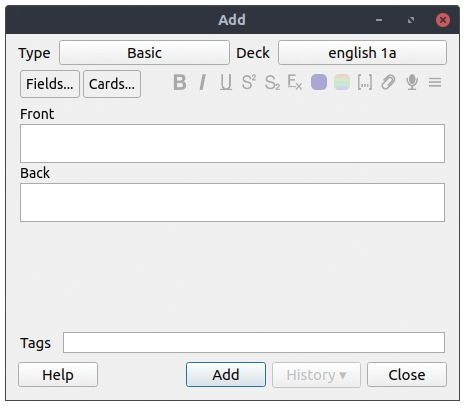
Task: Open the Fields... editor
Action: 50,84
